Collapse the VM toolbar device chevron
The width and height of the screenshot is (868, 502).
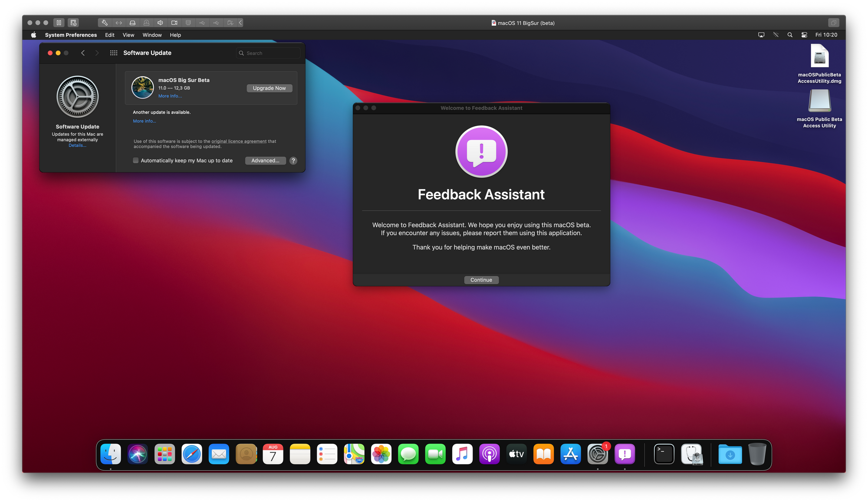pos(240,23)
